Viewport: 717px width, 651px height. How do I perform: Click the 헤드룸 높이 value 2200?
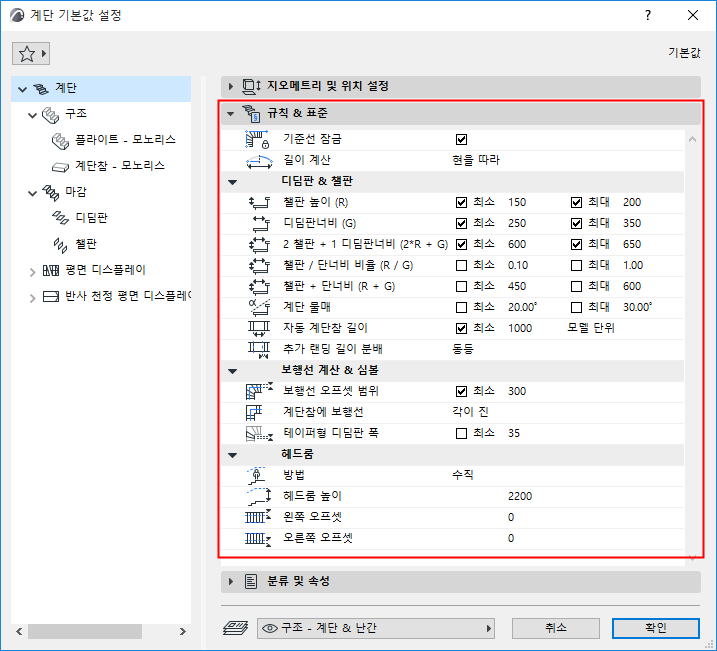pyautogui.click(x=520, y=496)
